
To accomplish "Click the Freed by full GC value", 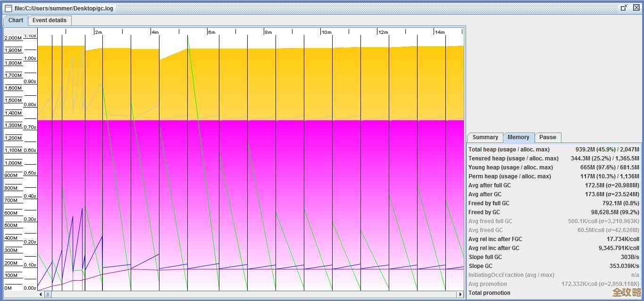I will tap(620, 203).
